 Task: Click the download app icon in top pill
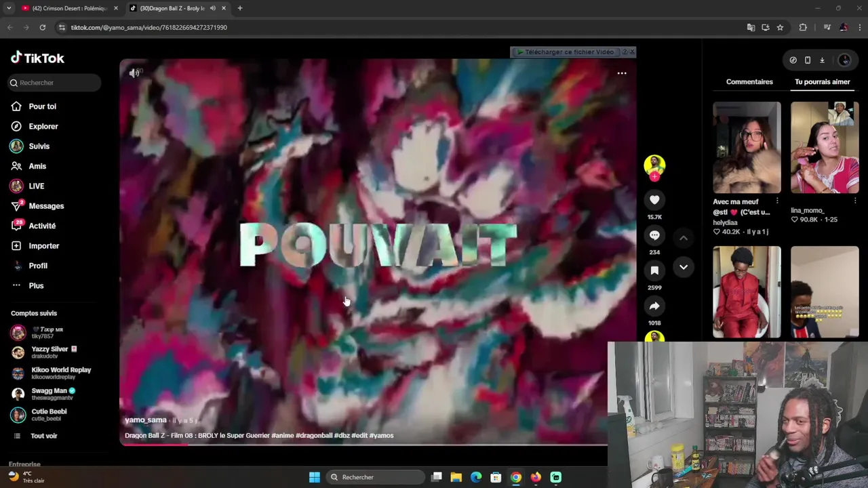(x=822, y=60)
